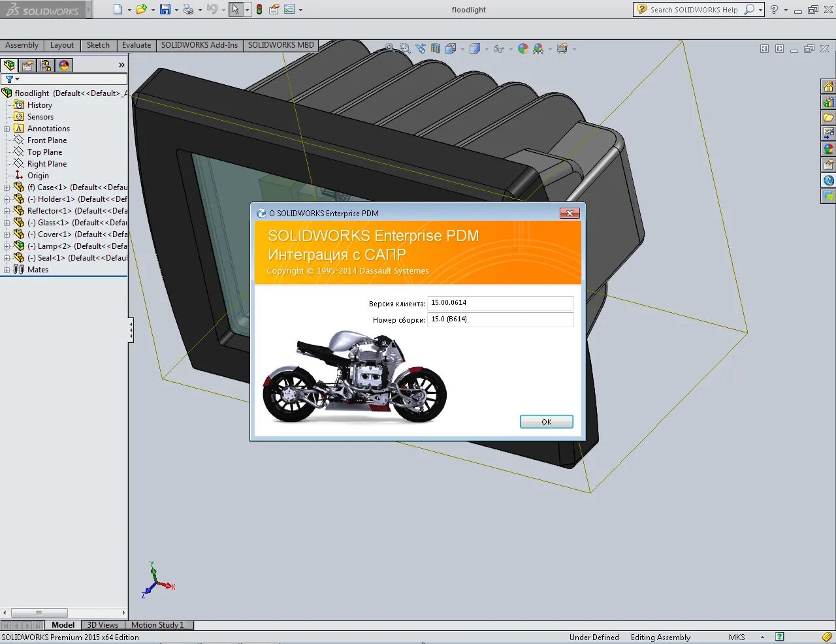Click the Hide/Show Items glasses icon
The height and width of the screenshot is (644, 836).
[x=499, y=48]
